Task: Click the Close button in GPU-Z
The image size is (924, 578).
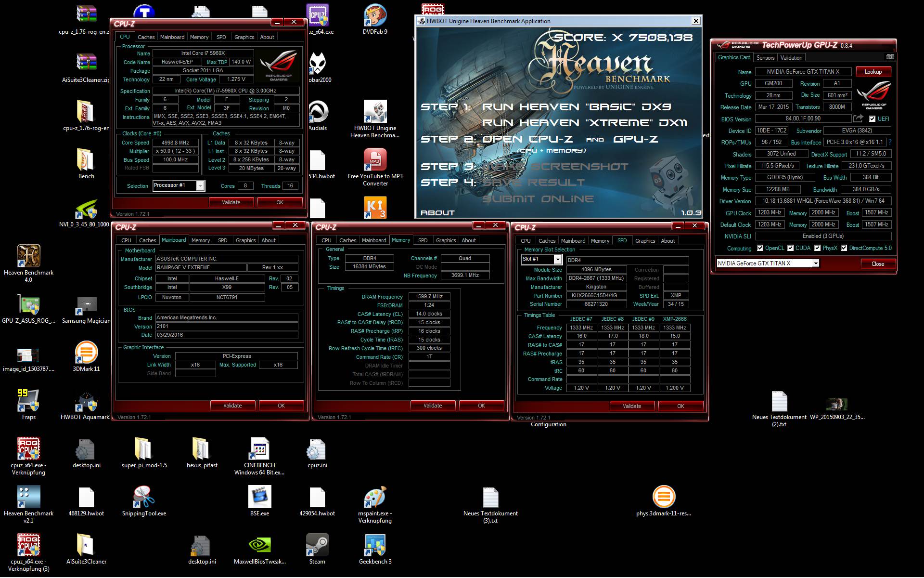Action: coord(878,264)
